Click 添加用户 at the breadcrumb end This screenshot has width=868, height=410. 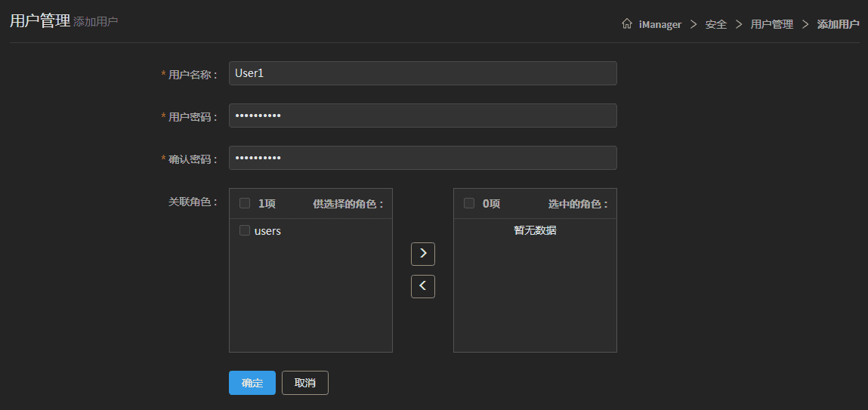pyautogui.click(x=838, y=24)
